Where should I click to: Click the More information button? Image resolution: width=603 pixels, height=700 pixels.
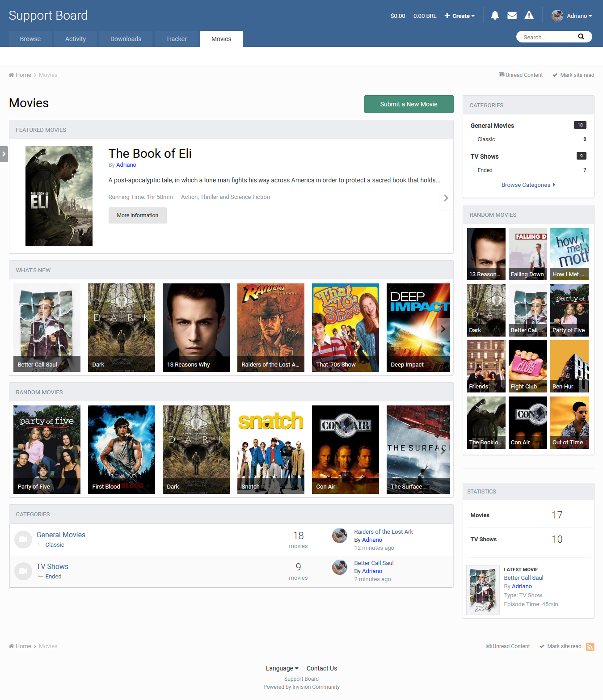138,215
